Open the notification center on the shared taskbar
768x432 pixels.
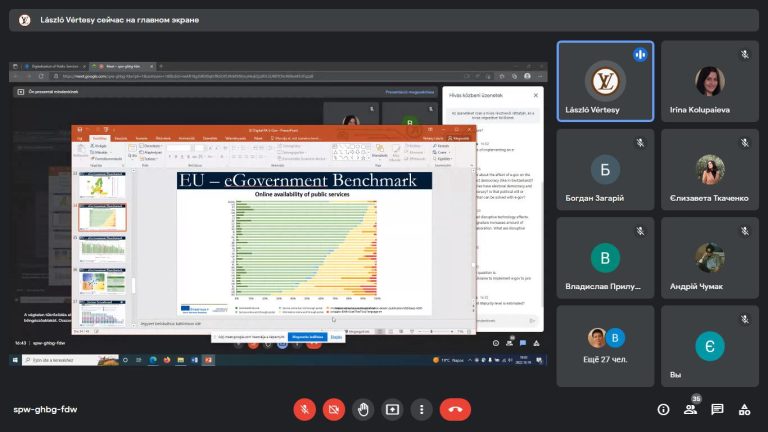539,360
